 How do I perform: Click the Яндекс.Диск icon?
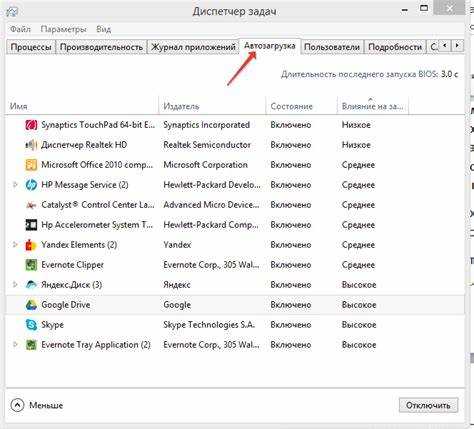coord(31,285)
